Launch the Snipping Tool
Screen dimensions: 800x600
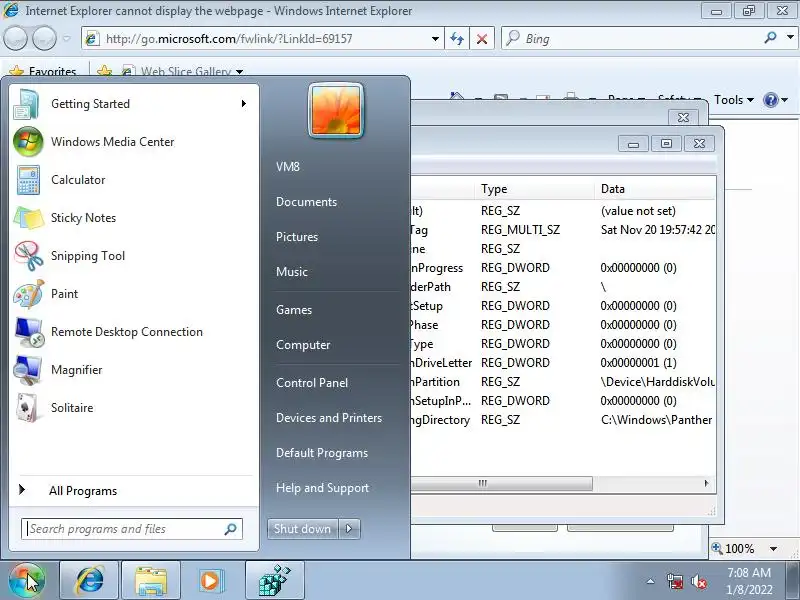tap(134, 256)
